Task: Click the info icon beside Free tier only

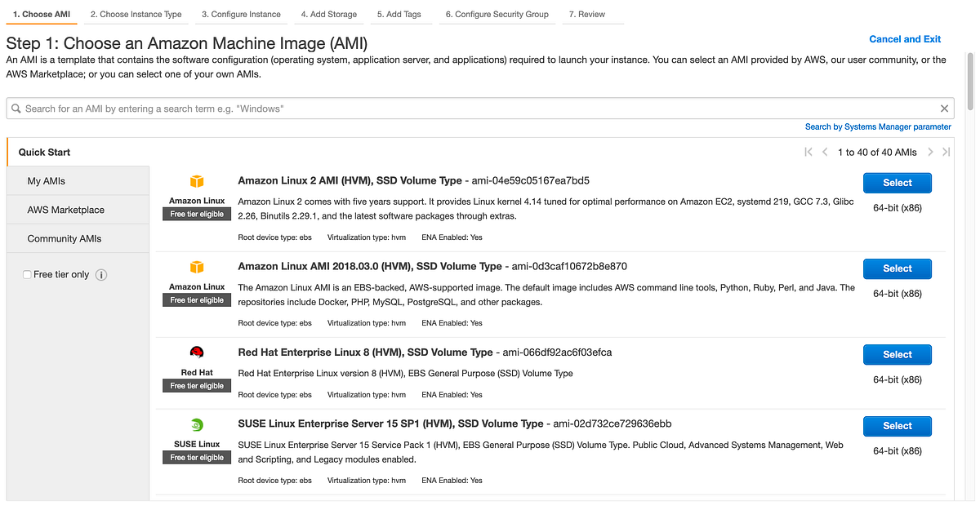Action: (100, 274)
